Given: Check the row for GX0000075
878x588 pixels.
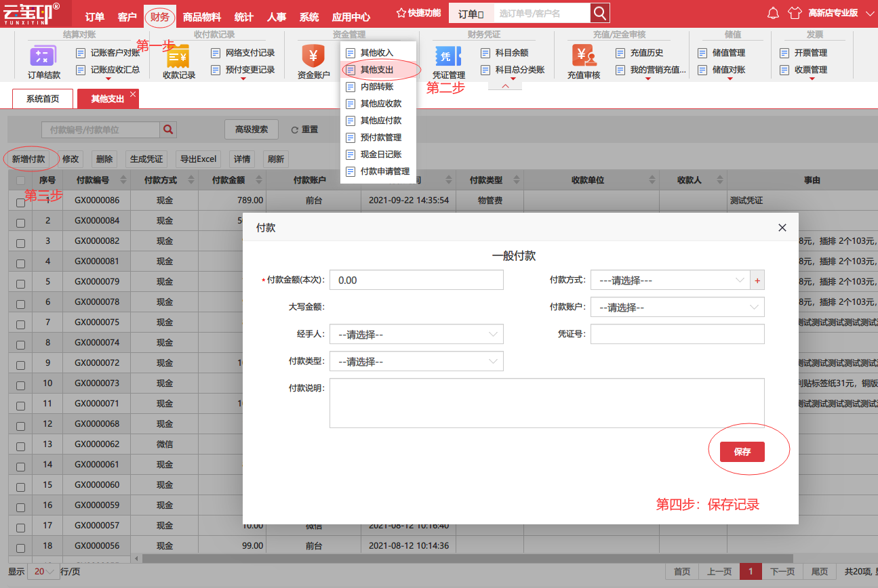Looking at the screenshot, I should click(20, 324).
